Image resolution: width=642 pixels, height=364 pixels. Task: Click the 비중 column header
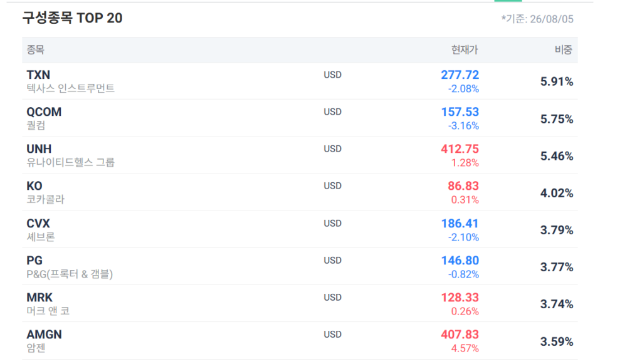[x=564, y=50]
